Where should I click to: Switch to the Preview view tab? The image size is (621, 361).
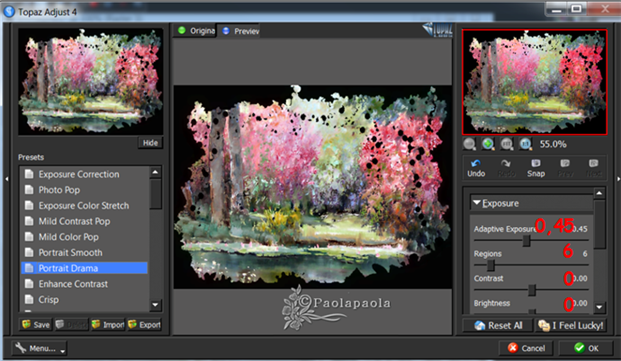point(240,30)
